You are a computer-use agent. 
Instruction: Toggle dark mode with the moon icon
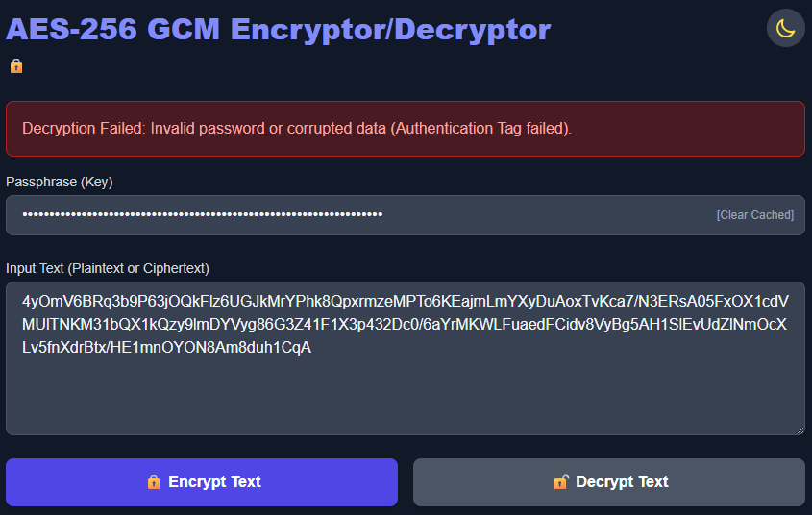(x=785, y=28)
